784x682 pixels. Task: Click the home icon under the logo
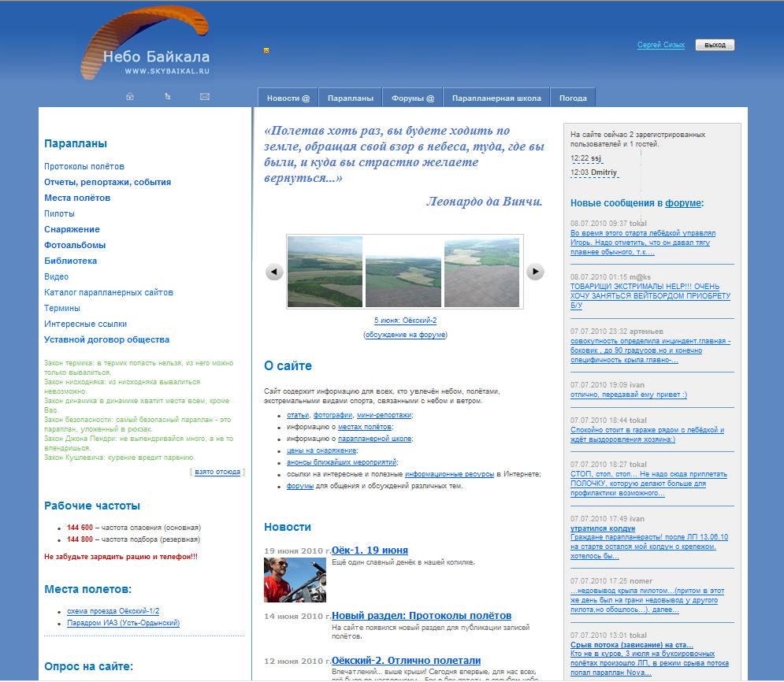tap(130, 97)
